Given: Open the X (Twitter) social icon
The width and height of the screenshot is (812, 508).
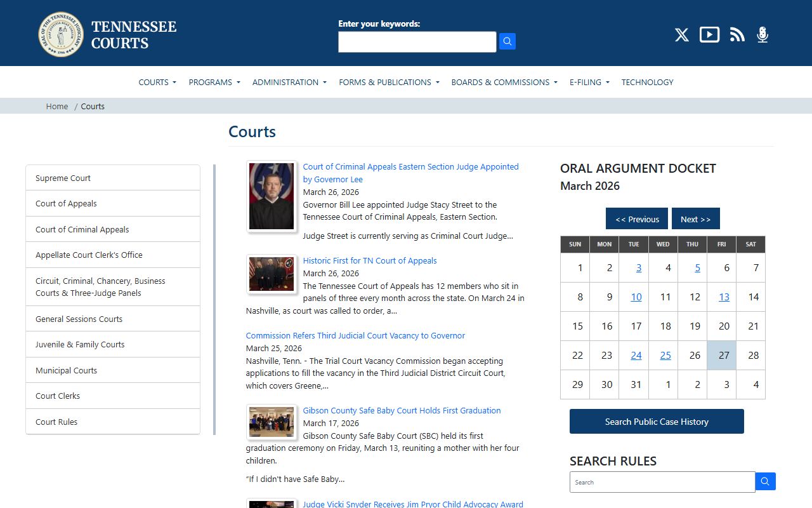Looking at the screenshot, I should point(682,35).
